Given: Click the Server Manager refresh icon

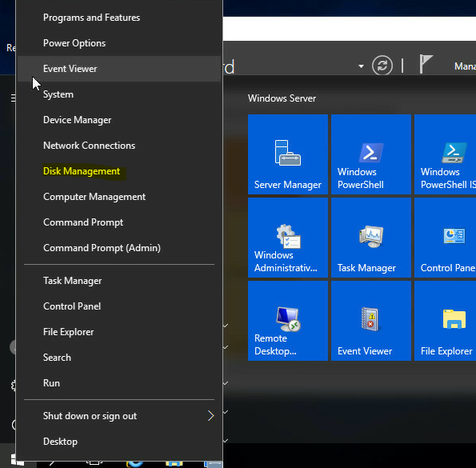Looking at the screenshot, I should (382, 66).
